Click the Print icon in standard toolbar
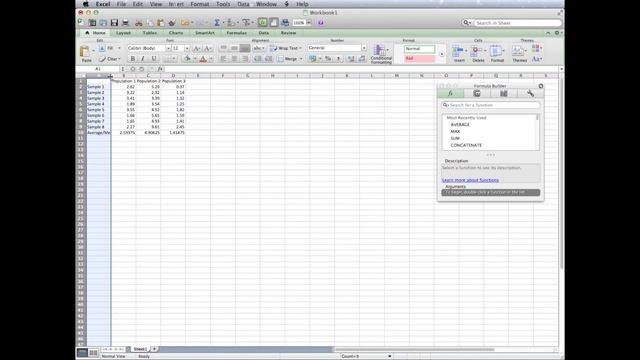The height and width of the screenshot is (360, 640). (126, 23)
